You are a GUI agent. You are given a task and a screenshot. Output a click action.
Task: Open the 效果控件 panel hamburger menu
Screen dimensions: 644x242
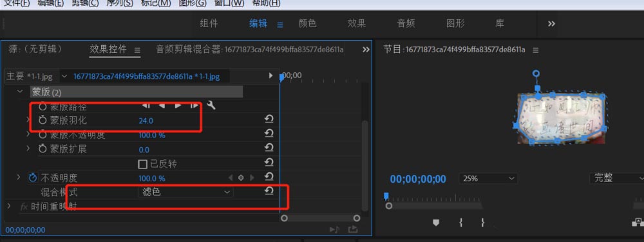pyautogui.click(x=137, y=50)
